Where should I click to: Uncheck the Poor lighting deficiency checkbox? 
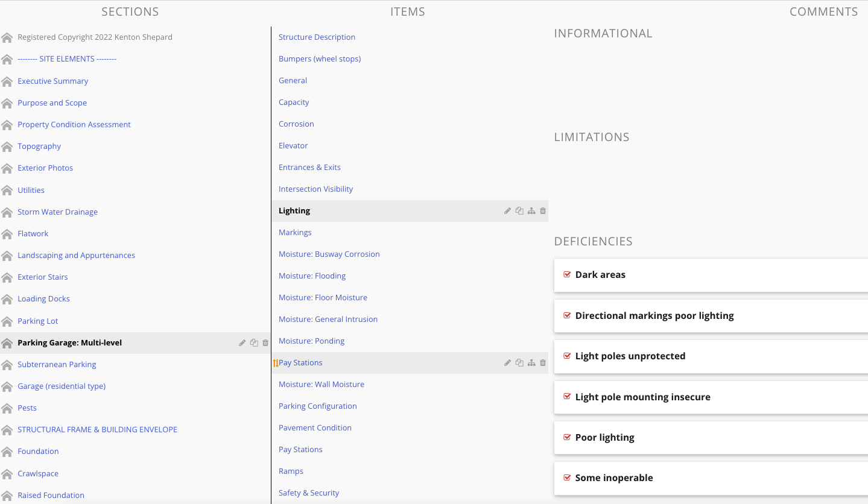[x=567, y=437]
